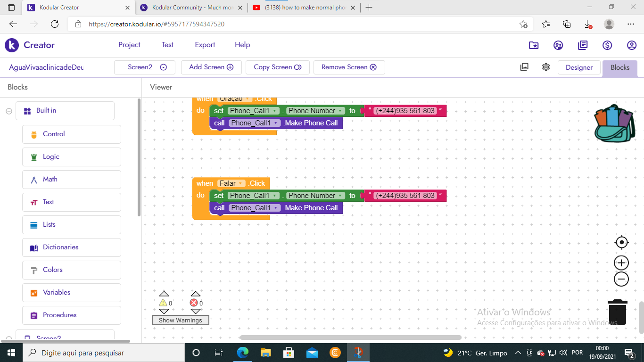Click the trash can icon
The height and width of the screenshot is (362, 644).
tap(617, 312)
